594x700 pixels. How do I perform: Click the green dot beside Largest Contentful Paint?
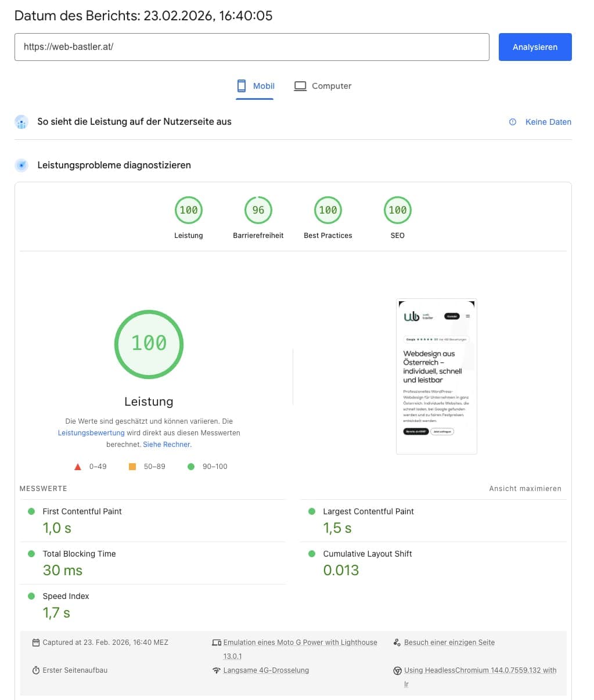click(x=312, y=511)
